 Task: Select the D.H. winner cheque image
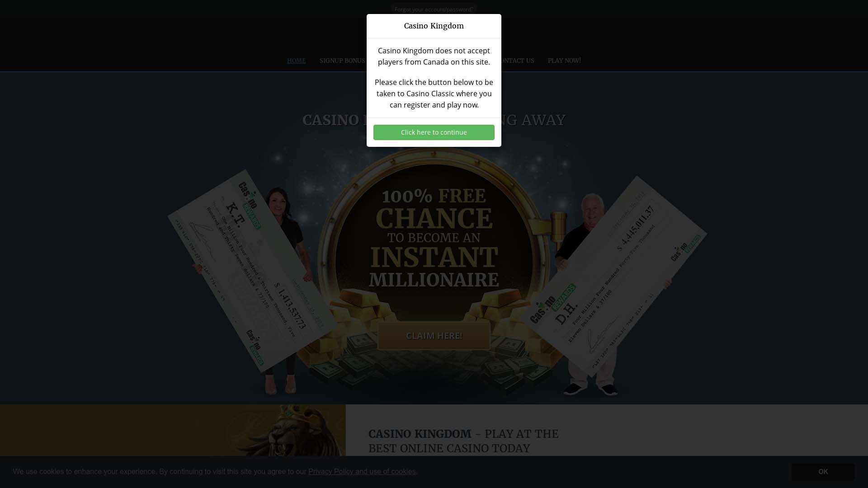[x=614, y=277]
